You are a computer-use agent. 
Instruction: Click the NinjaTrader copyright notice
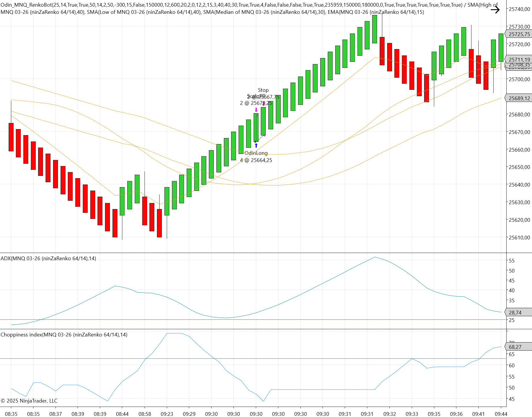[29, 401]
